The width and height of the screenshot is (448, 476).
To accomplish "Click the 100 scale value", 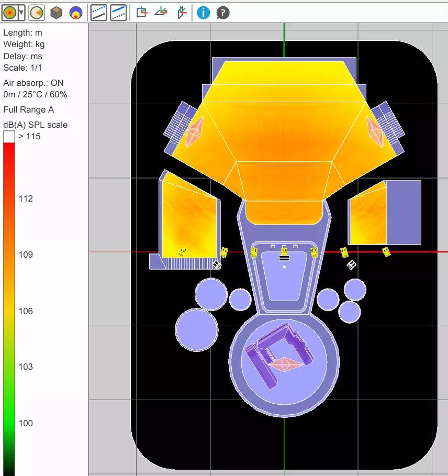I will tap(26, 423).
